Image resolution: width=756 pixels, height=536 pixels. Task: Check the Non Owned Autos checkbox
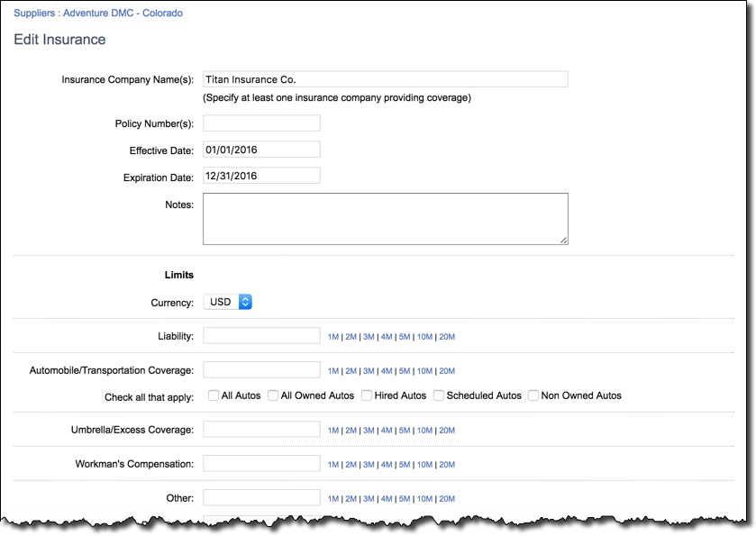[x=533, y=395]
